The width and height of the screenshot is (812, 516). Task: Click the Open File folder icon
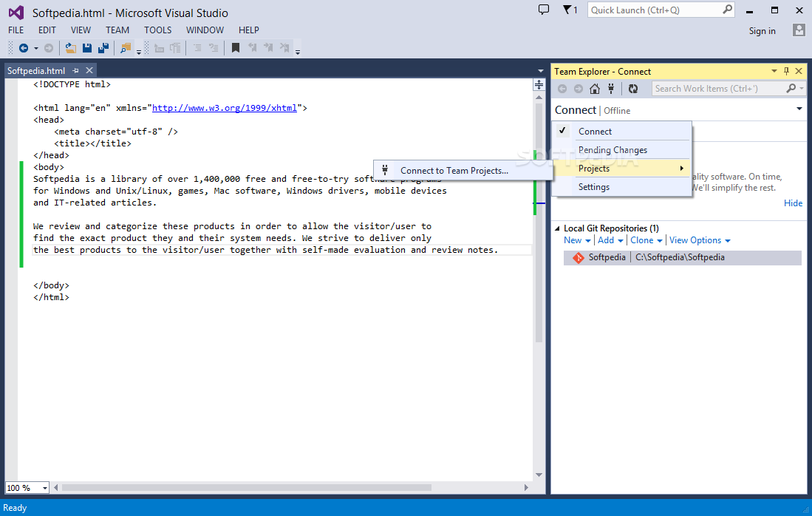70,48
